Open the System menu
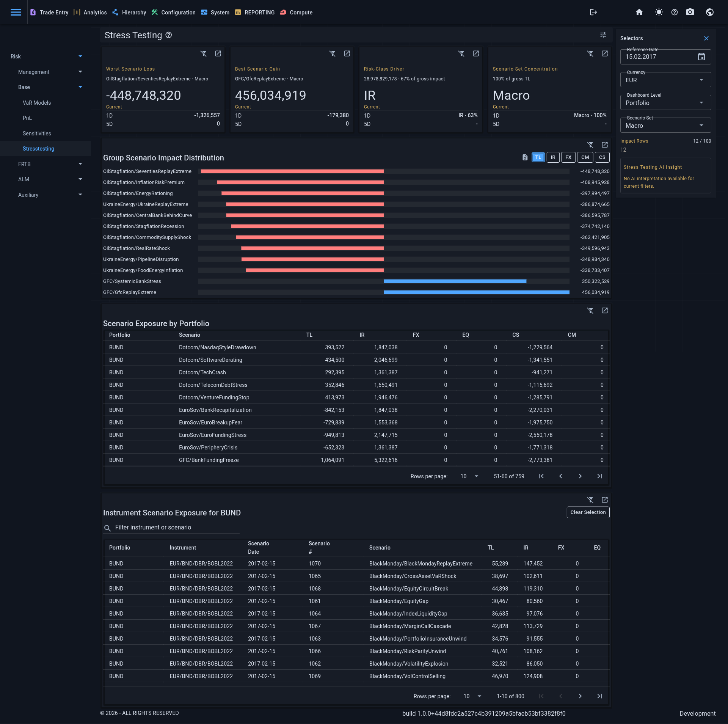728x724 pixels. pyautogui.click(x=215, y=13)
